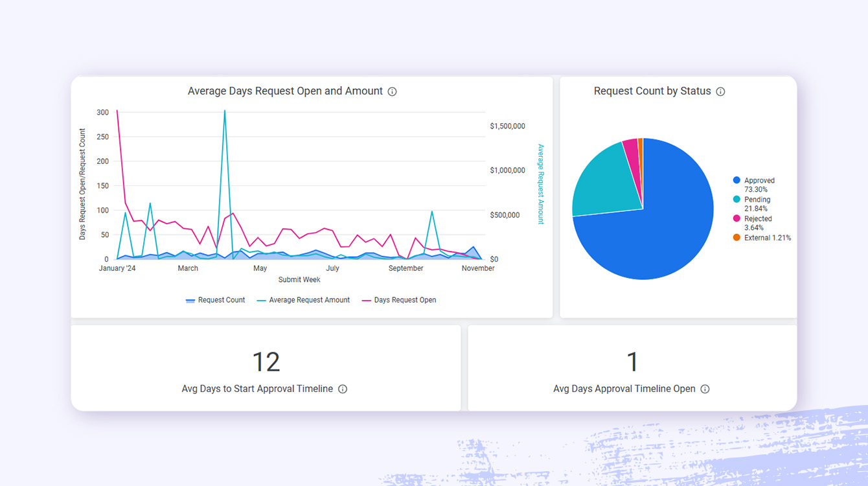Image resolution: width=868 pixels, height=486 pixels.
Task: Click the orange External legend dot
Action: [x=737, y=238]
